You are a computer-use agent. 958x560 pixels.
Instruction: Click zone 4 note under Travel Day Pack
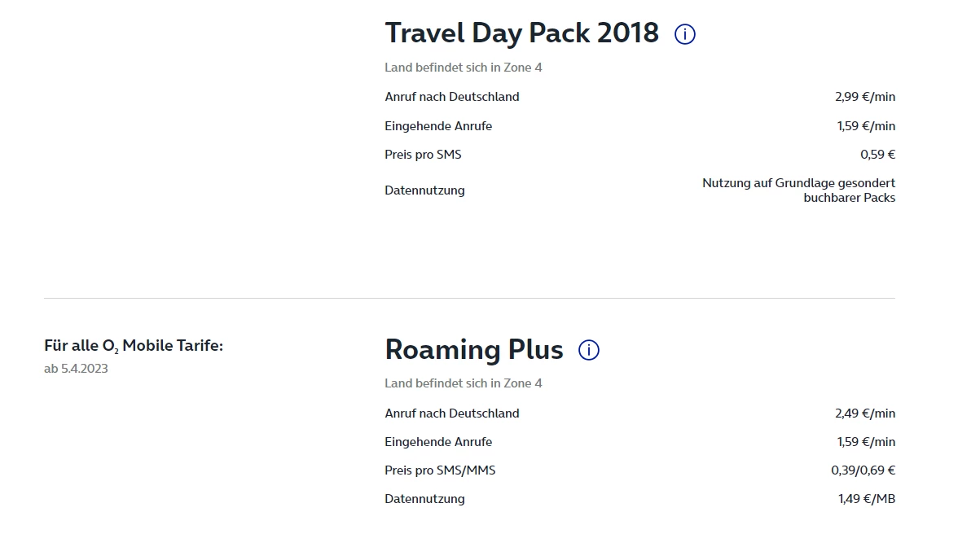[x=463, y=68]
